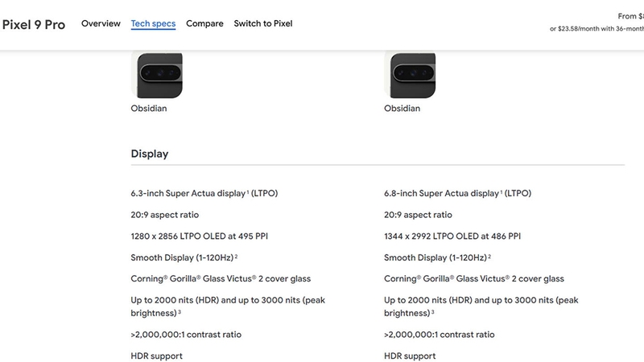Click the right Obsidian phone camera image
Screen dimensions: 644x362
[410, 74]
